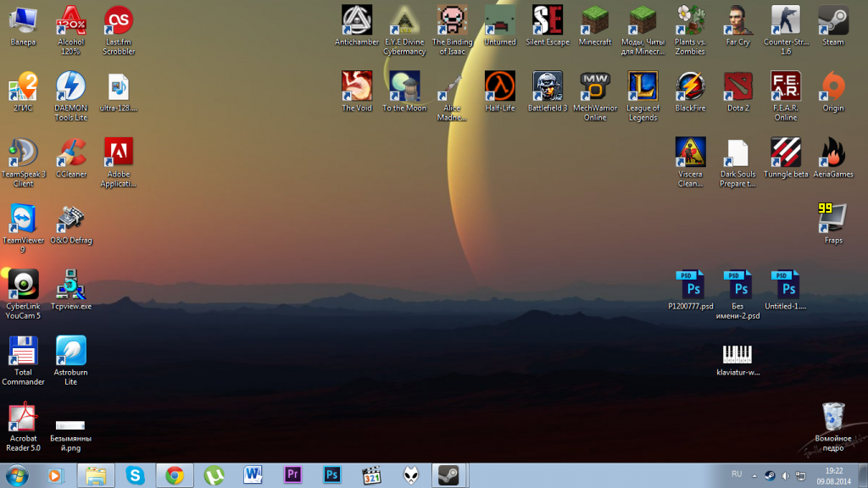Open the TeamViewer 9 shortcut

[x=23, y=219]
